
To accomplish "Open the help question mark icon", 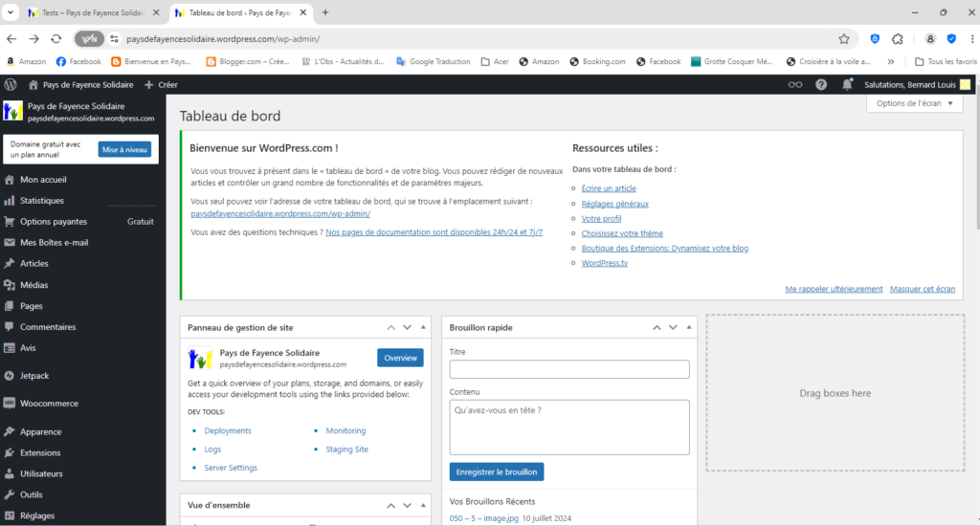I will point(821,84).
